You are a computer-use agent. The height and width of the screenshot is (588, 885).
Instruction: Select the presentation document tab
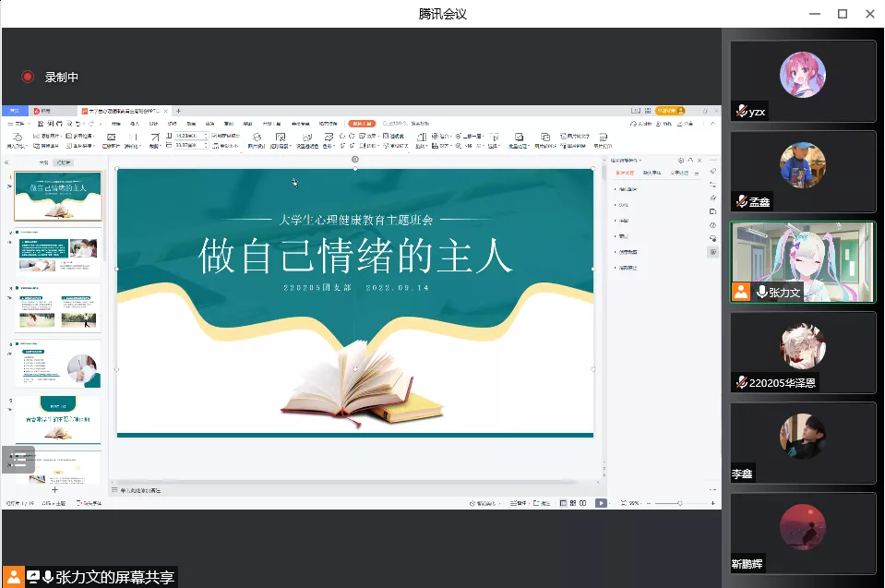(125, 111)
